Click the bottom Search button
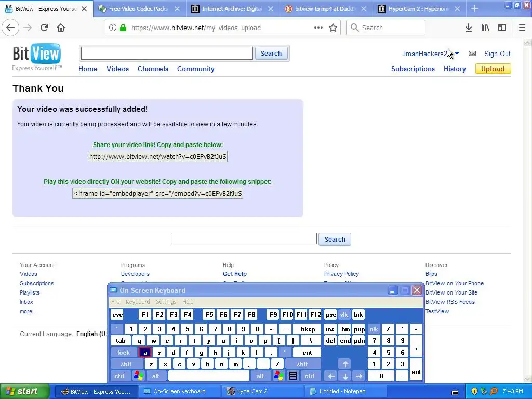 335,239
